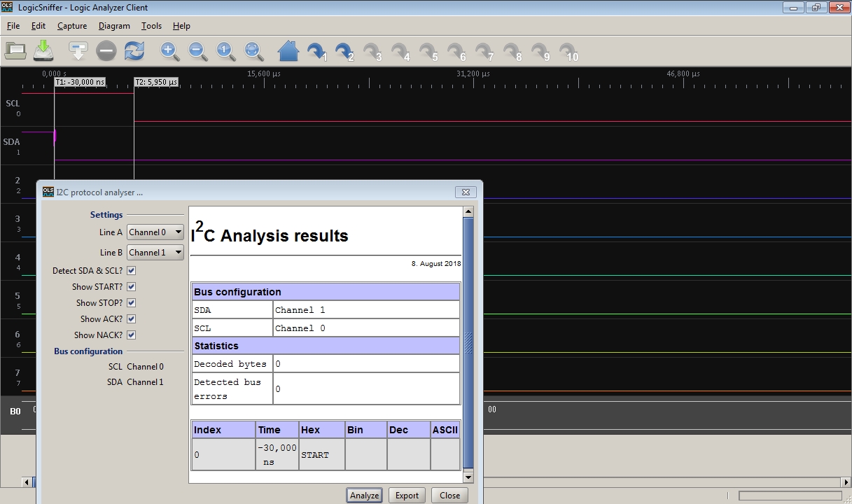Image resolution: width=852 pixels, height=504 pixels.
Task: Open the Diagram menu
Action: tap(114, 26)
